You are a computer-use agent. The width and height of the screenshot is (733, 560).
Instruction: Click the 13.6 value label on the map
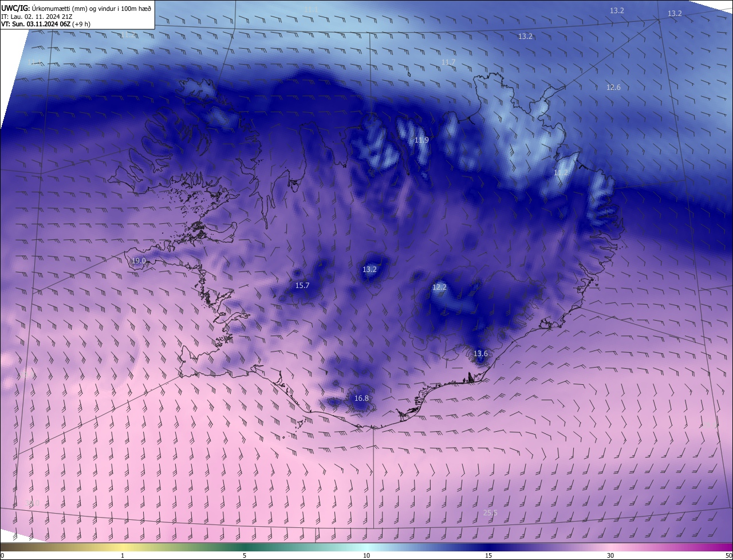(480, 354)
